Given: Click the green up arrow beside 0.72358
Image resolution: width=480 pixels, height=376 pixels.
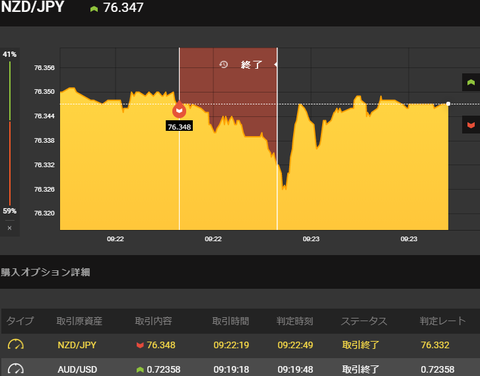Looking at the screenshot, I should (140, 370).
